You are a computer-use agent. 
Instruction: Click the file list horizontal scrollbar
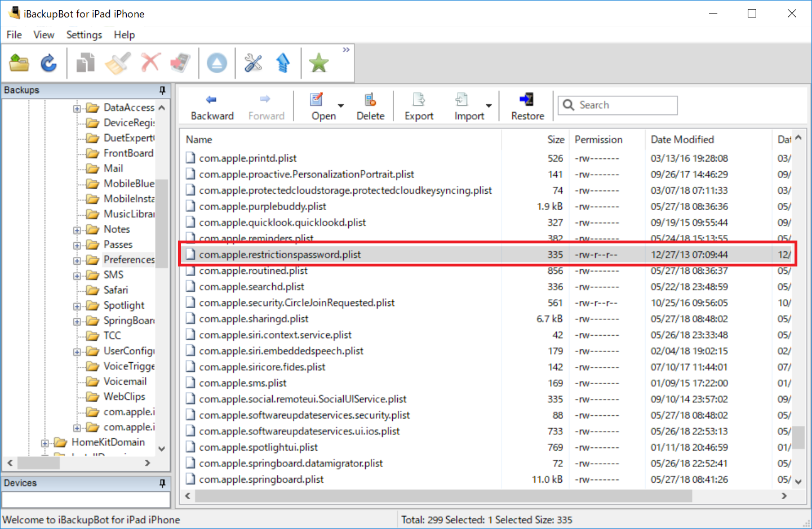[x=443, y=496]
